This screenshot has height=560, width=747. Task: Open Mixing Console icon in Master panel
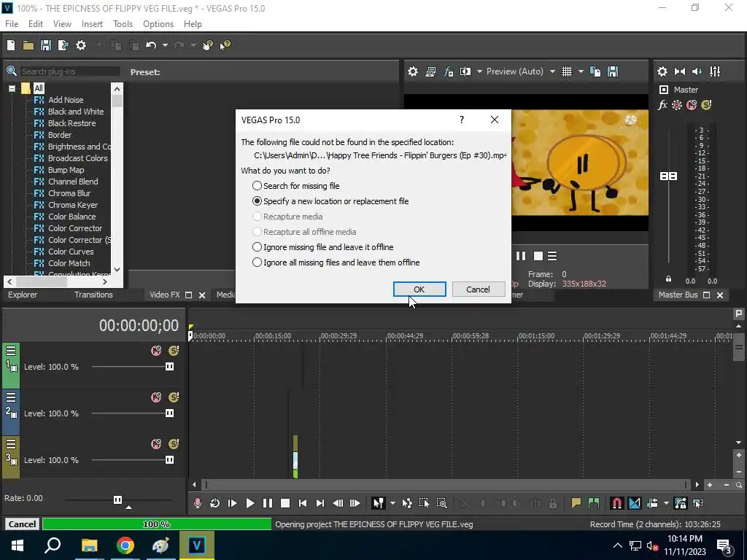715,71
